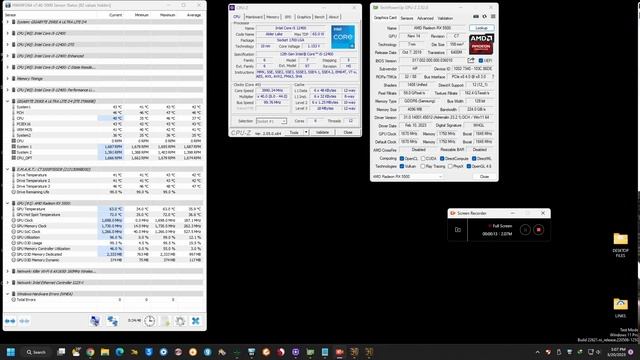Click the network connection icon in HWiNFO toolbar
640x360 pixels.
pos(113,321)
